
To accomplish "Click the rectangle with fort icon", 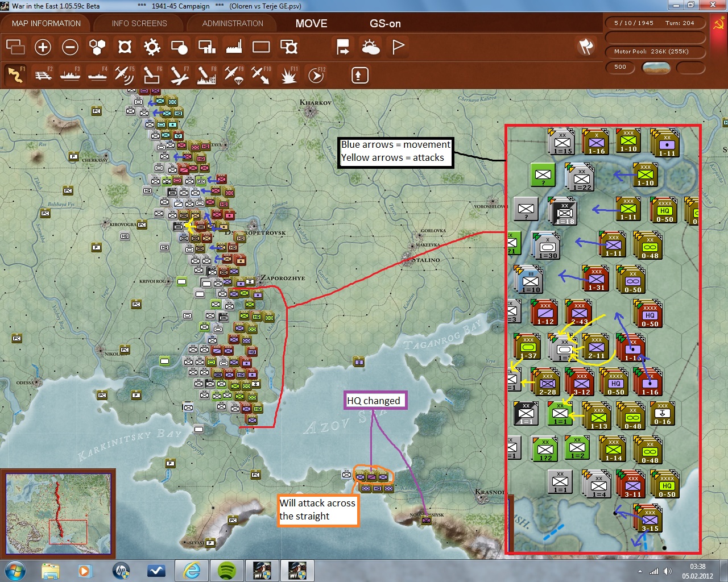I will [289, 47].
